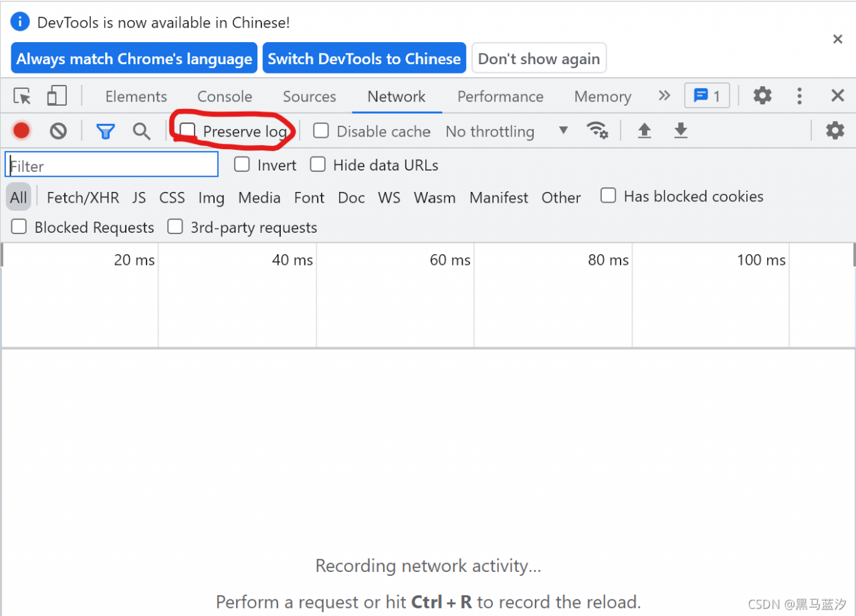856x616 pixels.
Task: Filter requests by Other
Action: (x=561, y=197)
